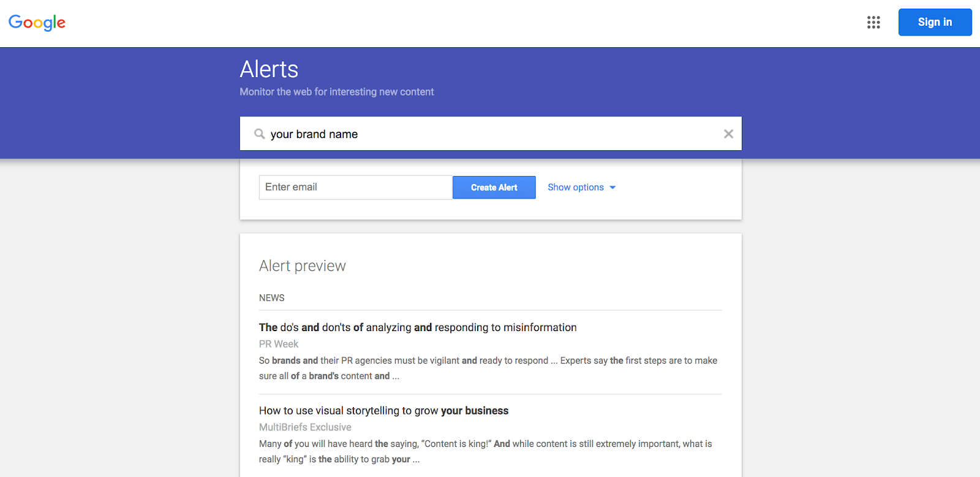Click the apps launcher next to Sign in
Image resolution: width=980 pixels, height=477 pixels.
[873, 22]
